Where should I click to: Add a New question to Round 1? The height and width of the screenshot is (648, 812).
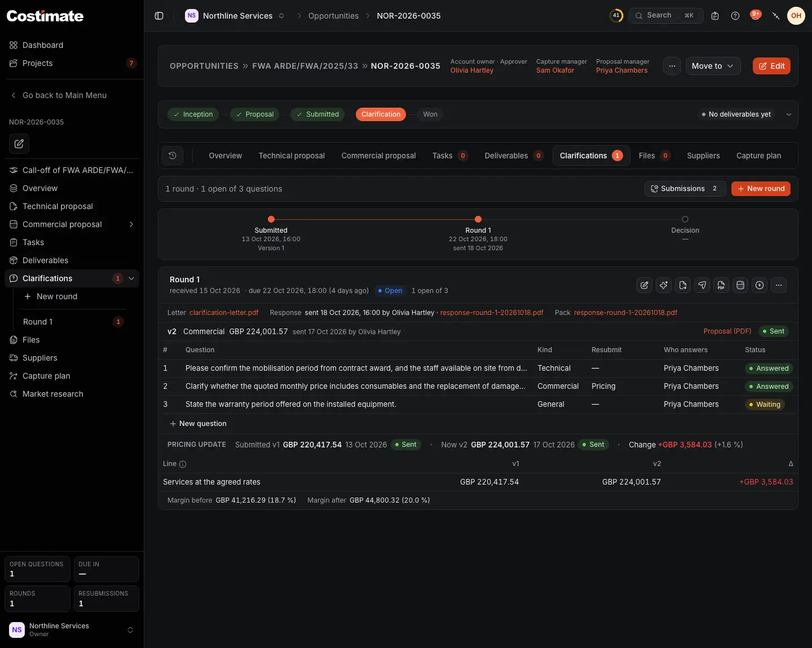pyautogui.click(x=198, y=424)
